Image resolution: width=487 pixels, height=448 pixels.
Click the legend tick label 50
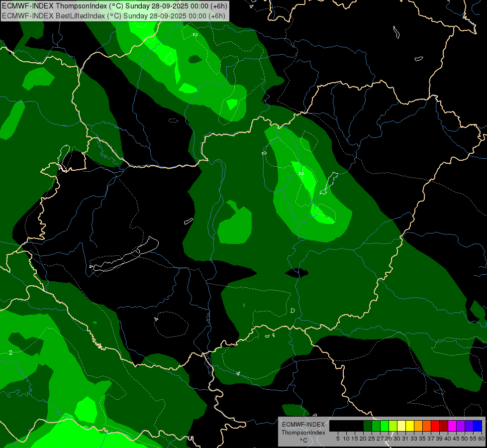[465, 439]
